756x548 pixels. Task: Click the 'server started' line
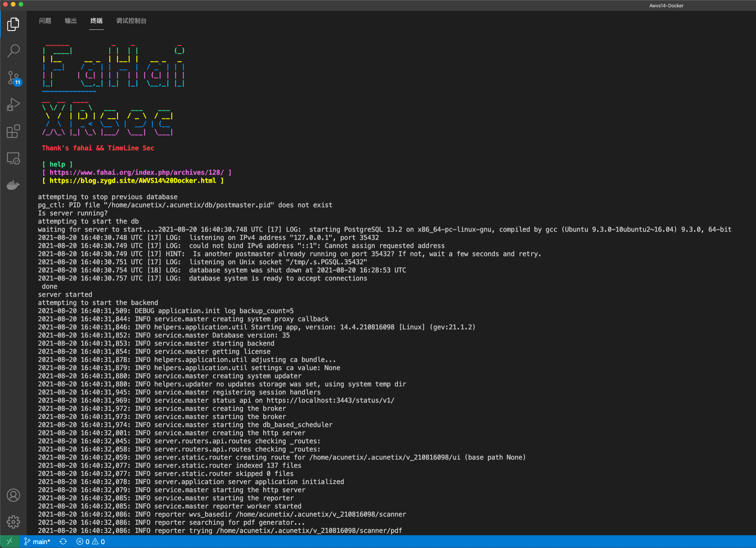point(65,294)
